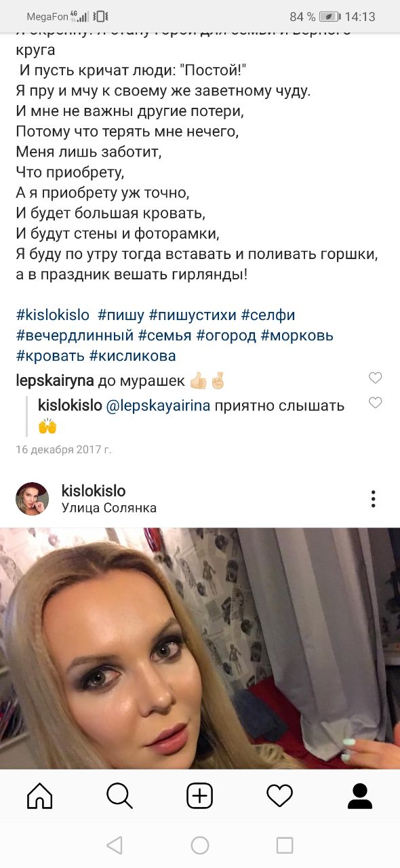Image resolution: width=400 pixels, height=868 pixels.
Task: Open the Search explore magnifier icon
Action: coord(119,795)
